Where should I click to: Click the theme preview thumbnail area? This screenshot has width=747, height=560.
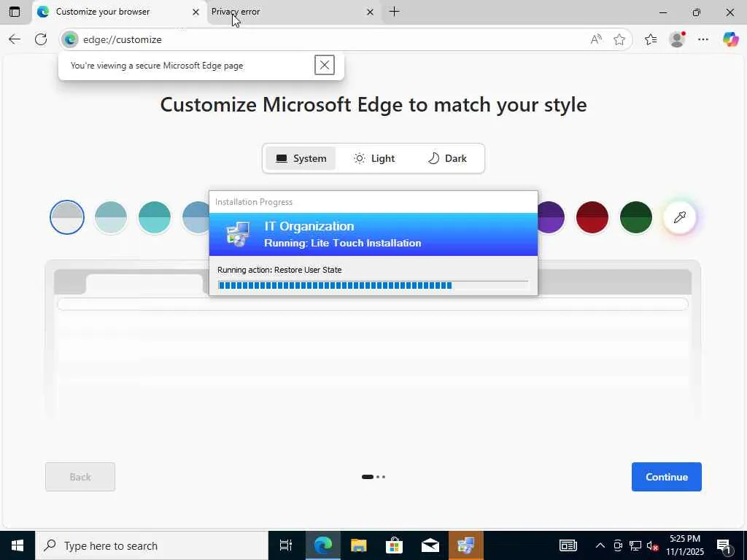point(373,340)
